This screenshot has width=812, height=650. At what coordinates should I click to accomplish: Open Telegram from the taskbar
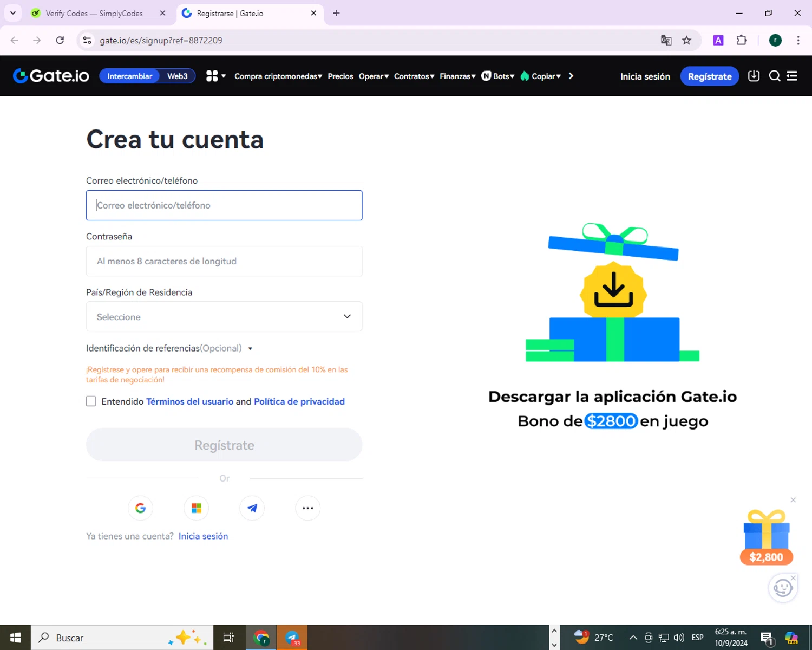tap(292, 638)
